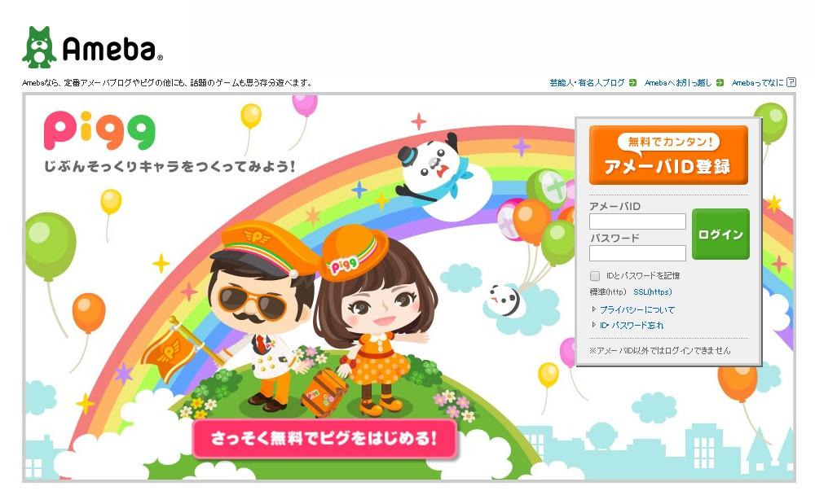
Task: Click the green ログイン button
Action: [x=720, y=234]
